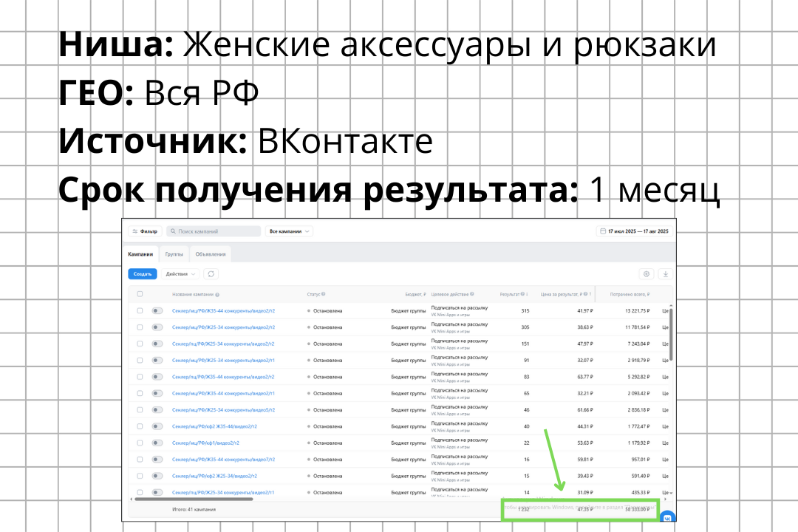Click the Итого: 41 кампания footer text
This screenshot has height=532, width=798.
(x=194, y=509)
